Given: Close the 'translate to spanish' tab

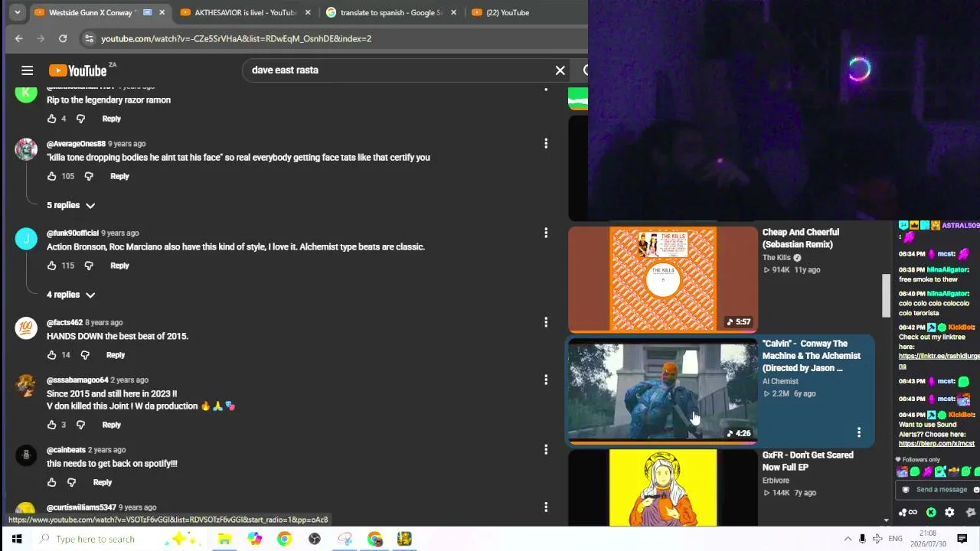Looking at the screenshot, I should (x=454, y=12).
